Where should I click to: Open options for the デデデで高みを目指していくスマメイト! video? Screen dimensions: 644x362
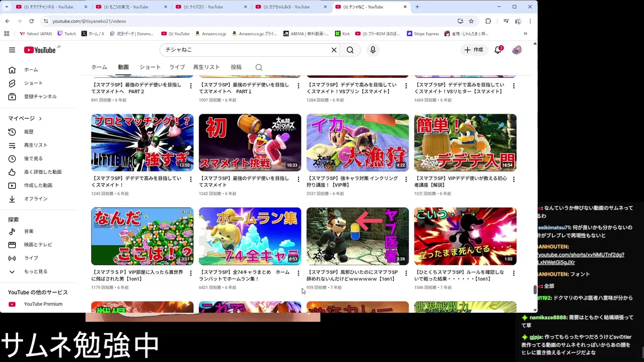pyautogui.click(x=191, y=179)
